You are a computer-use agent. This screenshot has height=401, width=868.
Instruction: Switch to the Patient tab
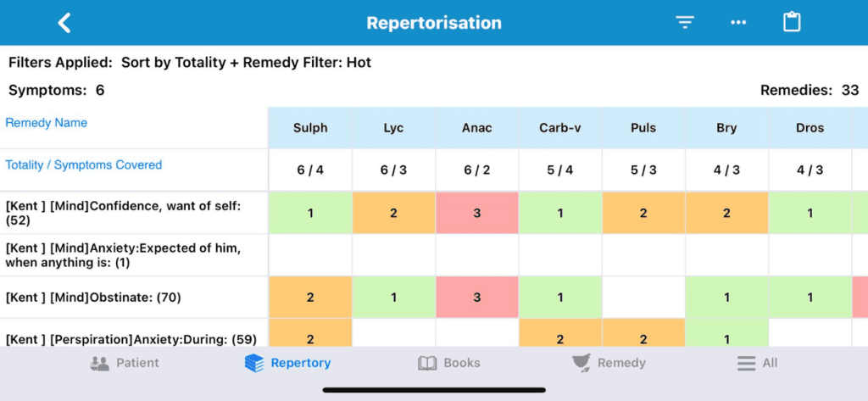(125, 363)
